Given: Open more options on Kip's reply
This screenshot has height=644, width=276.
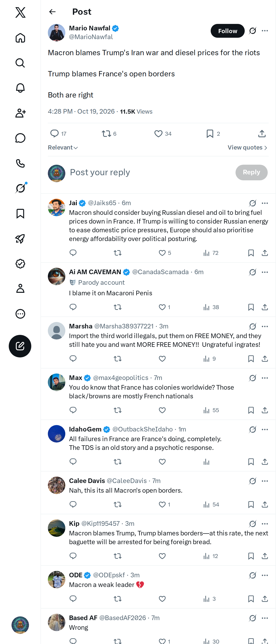Looking at the screenshot, I should [265, 523].
